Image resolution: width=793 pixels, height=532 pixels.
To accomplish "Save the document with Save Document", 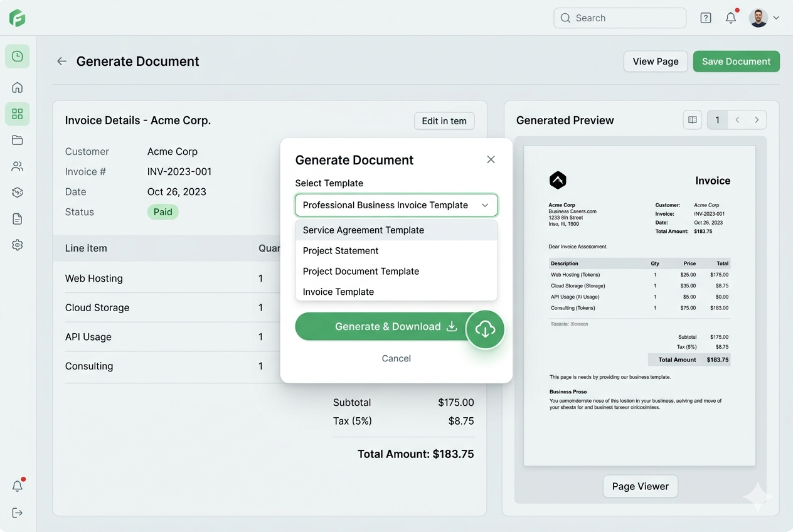I will (x=736, y=61).
